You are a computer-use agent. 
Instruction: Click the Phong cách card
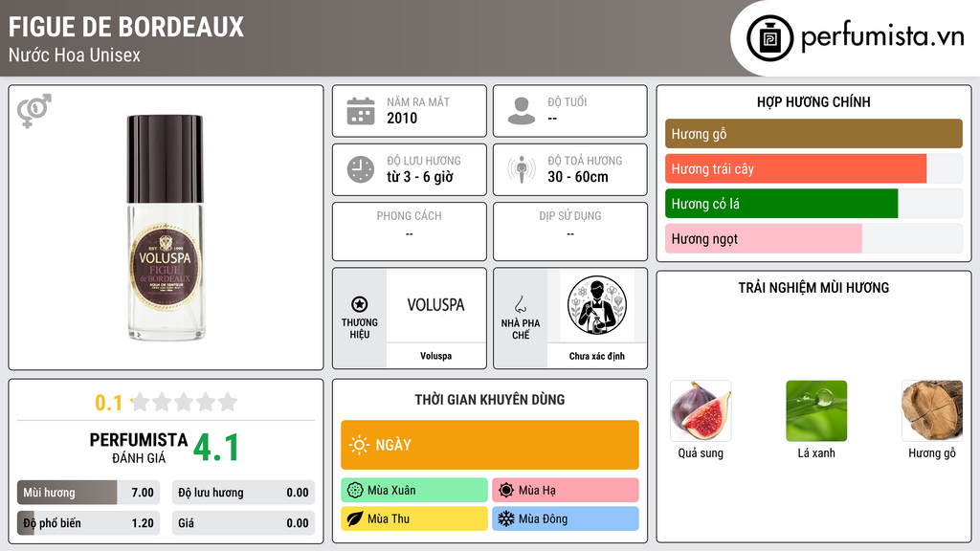point(410,231)
